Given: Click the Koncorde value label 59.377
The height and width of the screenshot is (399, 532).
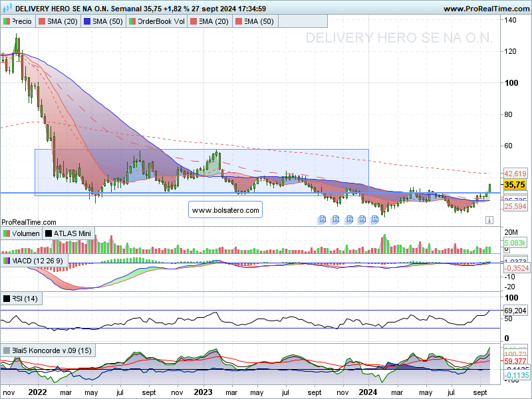Looking at the screenshot, I should click(515, 361).
